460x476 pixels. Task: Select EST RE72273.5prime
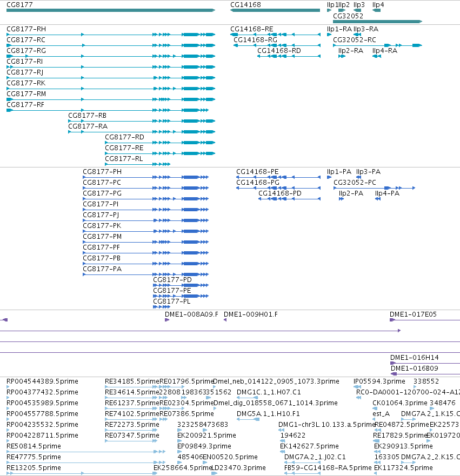[132, 425]
